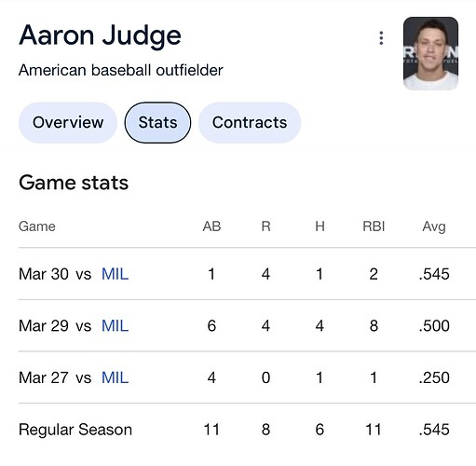Open the Contracts tab
Image resolution: width=476 pixels, height=466 pixels.
coord(250,122)
